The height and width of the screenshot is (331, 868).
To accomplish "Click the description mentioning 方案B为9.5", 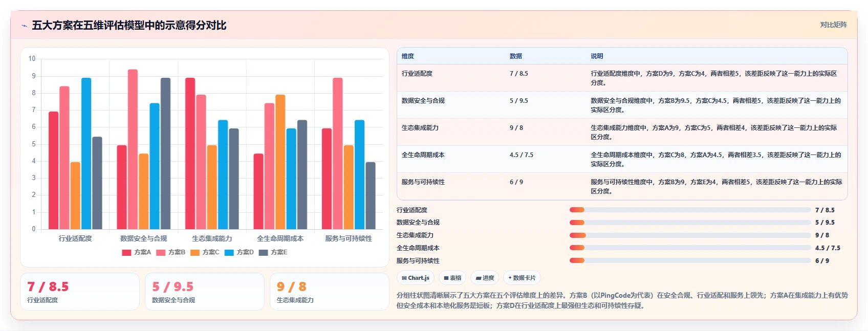I will (x=716, y=105).
